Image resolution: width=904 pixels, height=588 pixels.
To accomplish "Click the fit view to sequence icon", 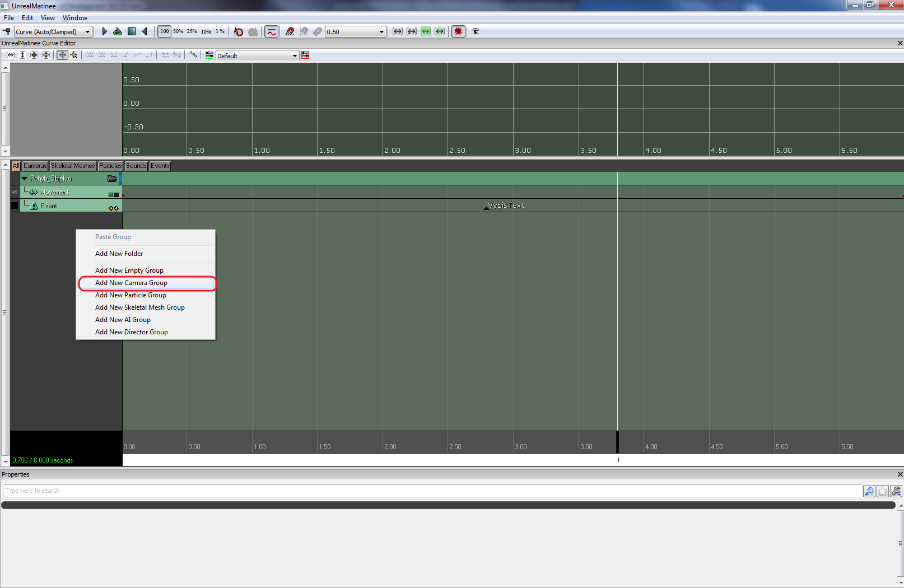I will [x=398, y=31].
